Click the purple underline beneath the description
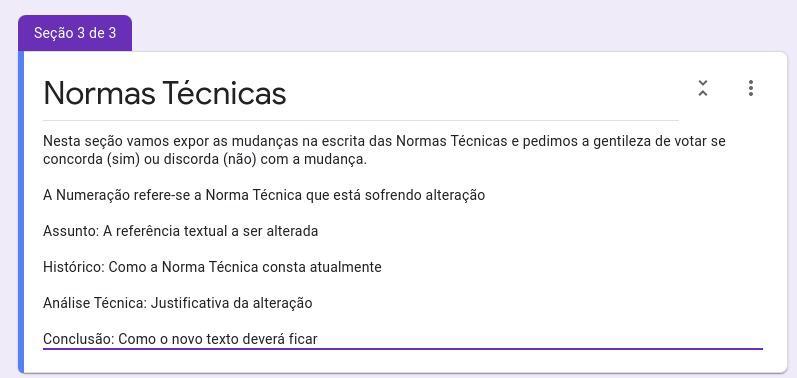This screenshot has height=378, width=797. (403, 349)
